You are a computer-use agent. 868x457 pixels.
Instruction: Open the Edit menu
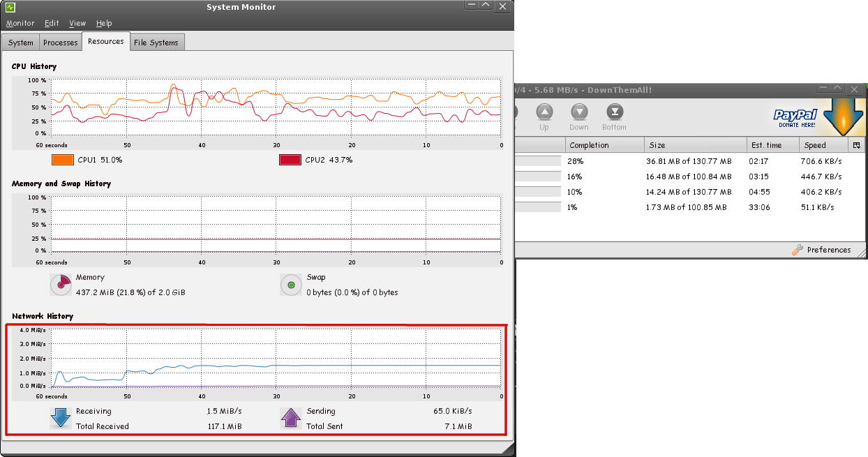pyautogui.click(x=52, y=23)
